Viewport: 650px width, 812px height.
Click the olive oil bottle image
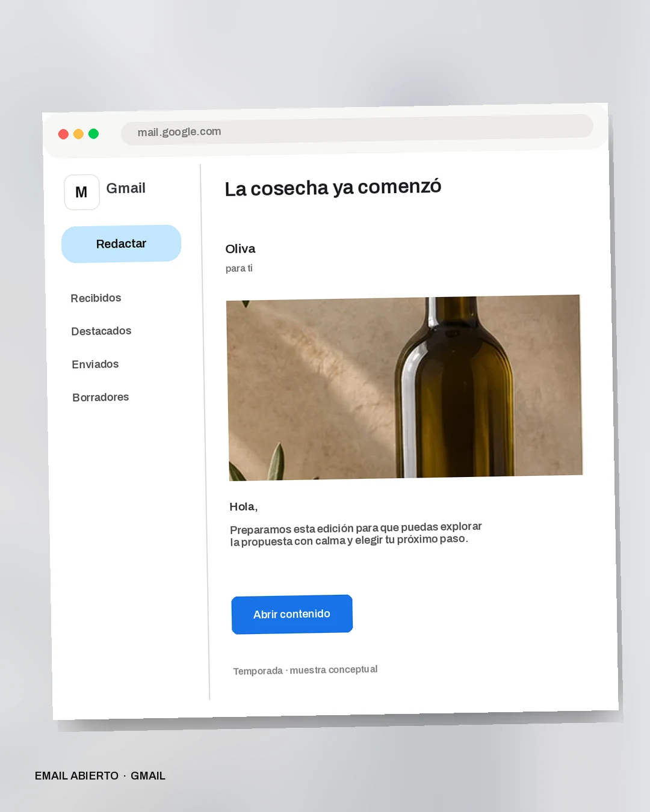point(404,387)
